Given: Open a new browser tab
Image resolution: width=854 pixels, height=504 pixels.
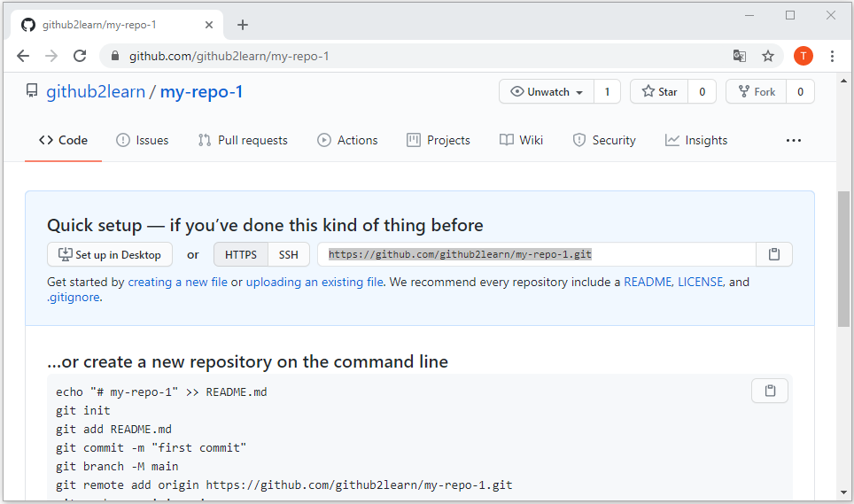Looking at the screenshot, I should pyautogui.click(x=243, y=25).
